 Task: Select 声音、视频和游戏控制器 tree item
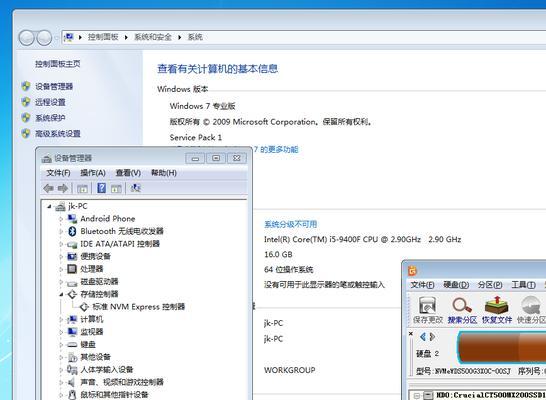coord(122,382)
